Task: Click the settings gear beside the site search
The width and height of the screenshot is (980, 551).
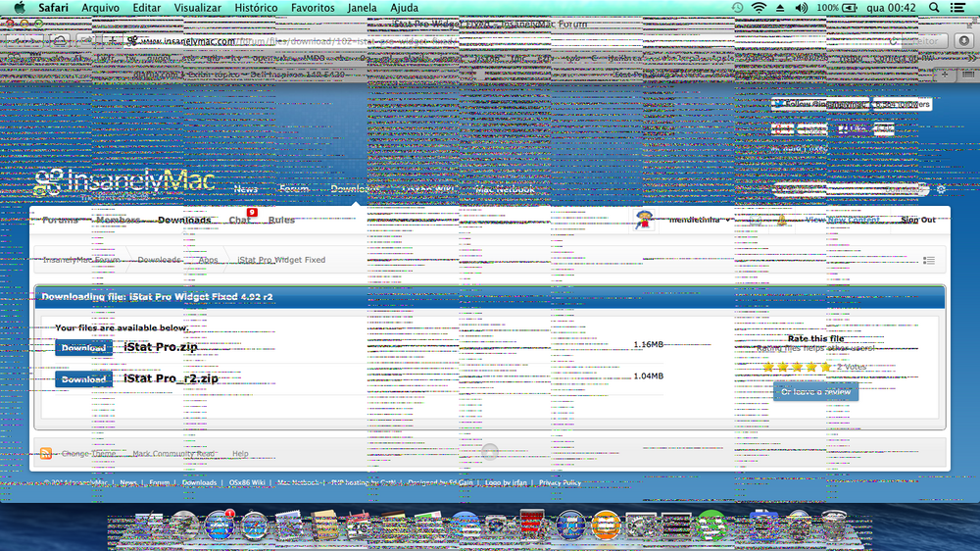Action: click(941, 189)
